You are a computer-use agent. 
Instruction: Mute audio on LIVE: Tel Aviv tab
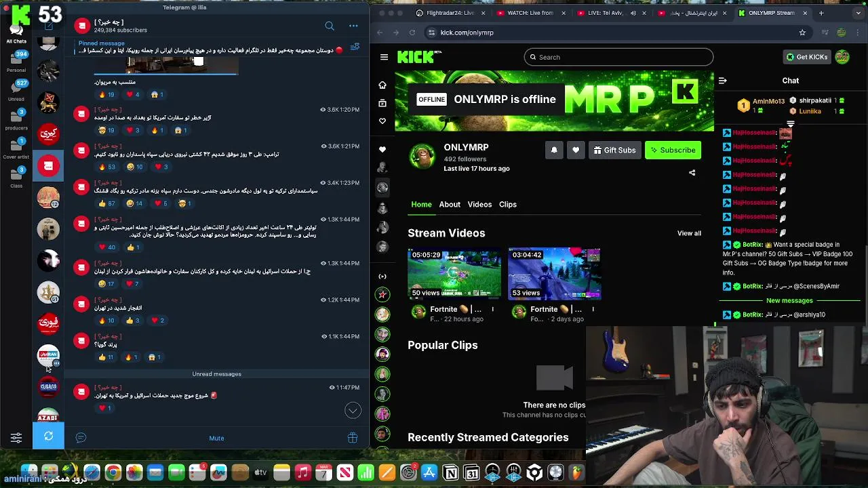click(x=633, y=13)
